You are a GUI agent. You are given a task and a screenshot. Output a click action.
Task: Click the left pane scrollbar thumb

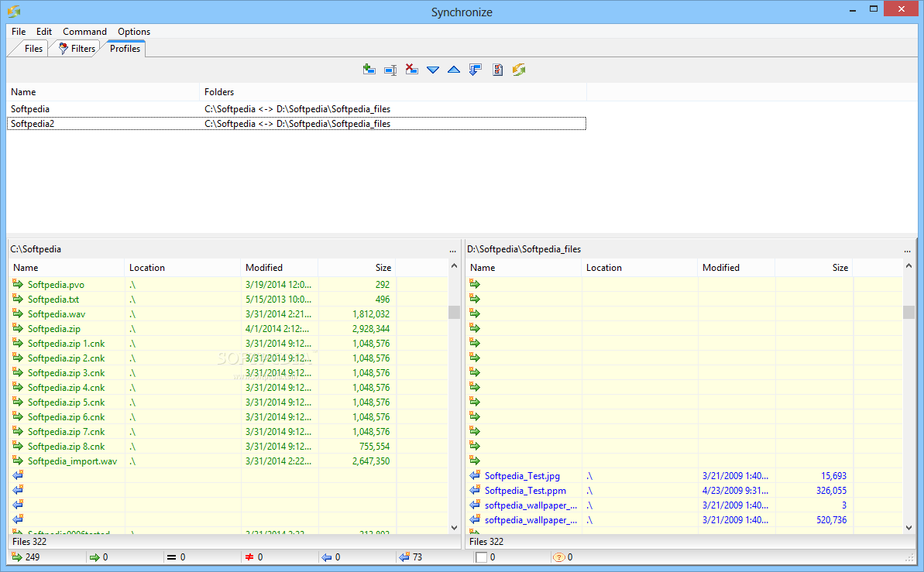[454, 312]
